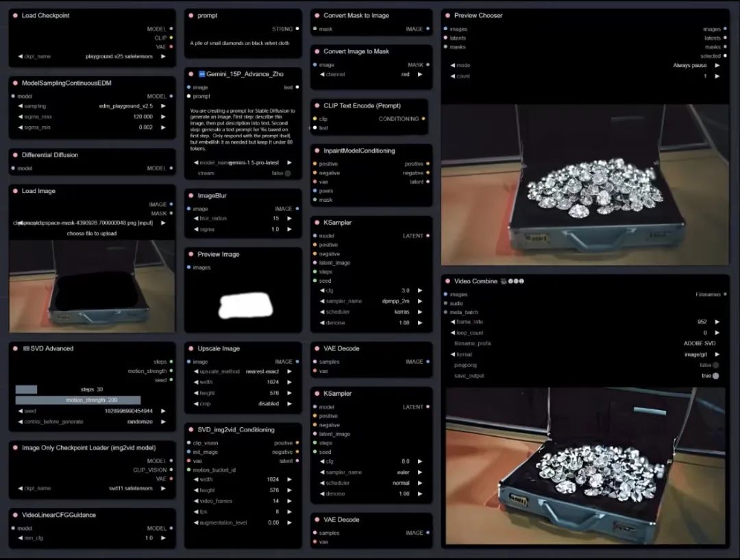Toggle the pingpong switch in Video Combine
Viewport: 740px width, 560px height.
(x=715, y=365)
